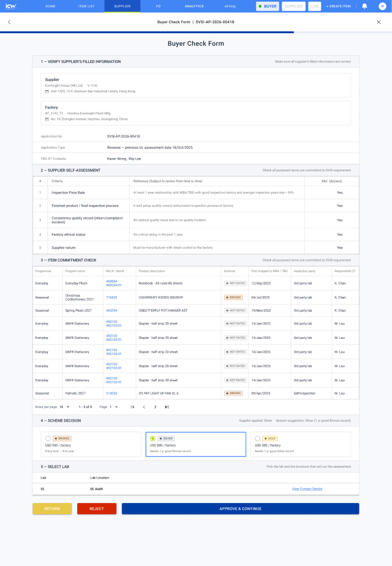Click the Bronze scheme card
392x566 pixels.
click(91, 444)
